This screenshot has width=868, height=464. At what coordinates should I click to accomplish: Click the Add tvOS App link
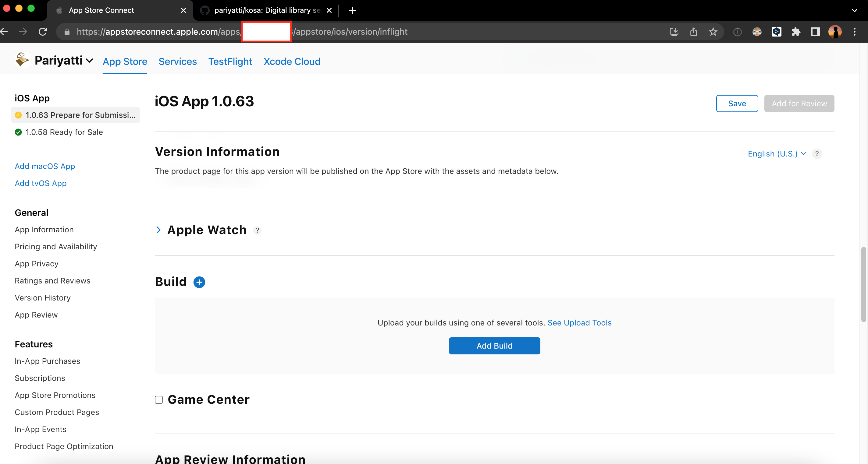click(41, 184)
